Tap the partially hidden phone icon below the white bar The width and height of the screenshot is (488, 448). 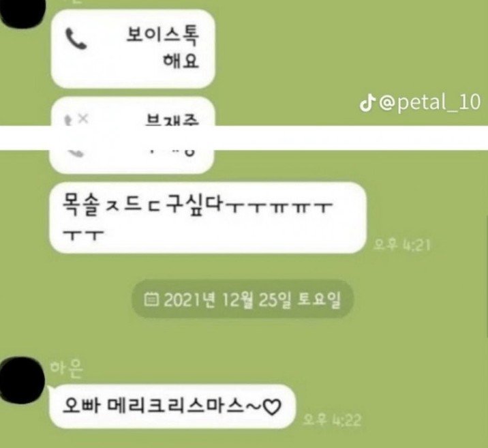pyautogui.click(x=76, y=153)
